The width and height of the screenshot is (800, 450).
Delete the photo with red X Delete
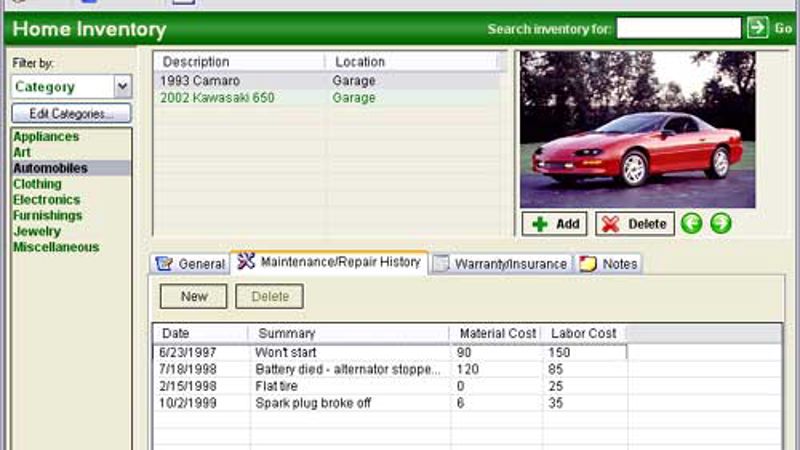tap(635, 224)
